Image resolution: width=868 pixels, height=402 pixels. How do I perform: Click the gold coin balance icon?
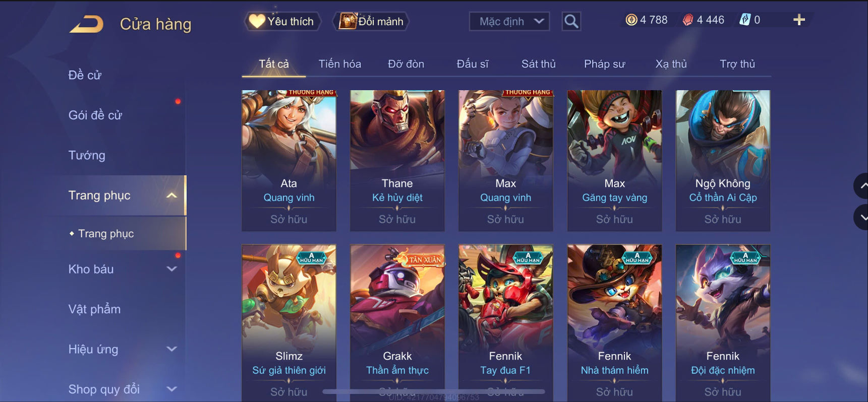631,20
